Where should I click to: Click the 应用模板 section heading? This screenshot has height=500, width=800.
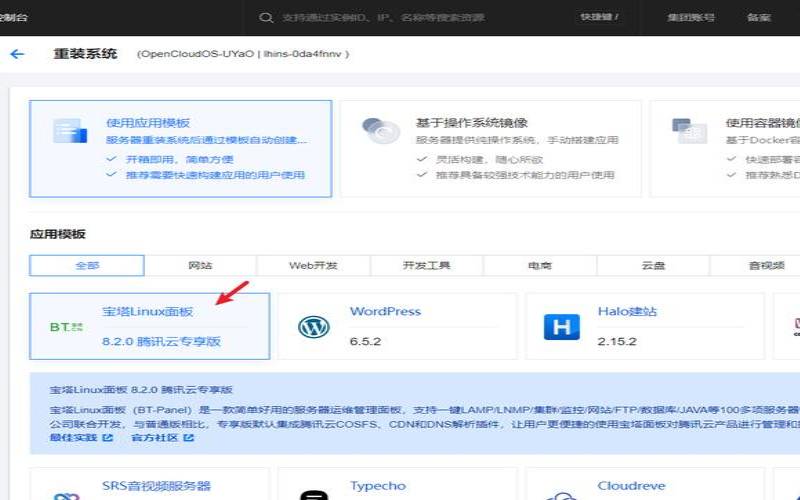pos(58,234)
